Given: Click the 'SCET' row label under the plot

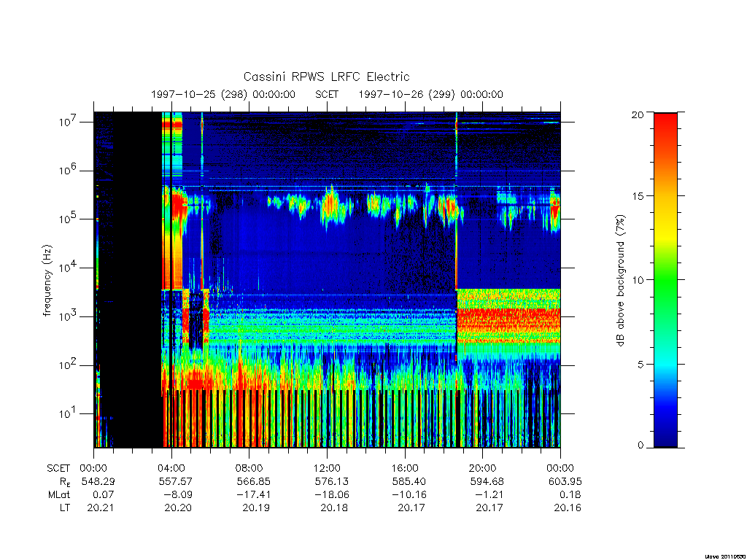Looking at the screenshot, I should (58, 469).
